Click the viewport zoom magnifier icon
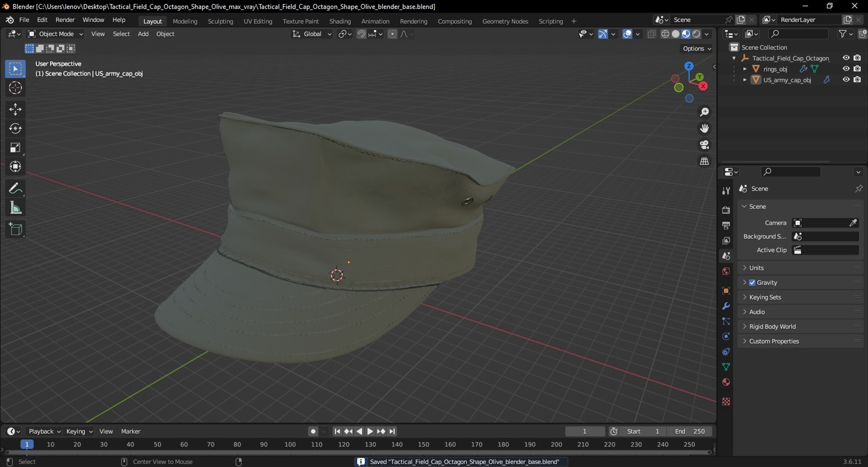The width and height of the screenshot is (868, 467). pyautogui.click(x=704, y=112)
